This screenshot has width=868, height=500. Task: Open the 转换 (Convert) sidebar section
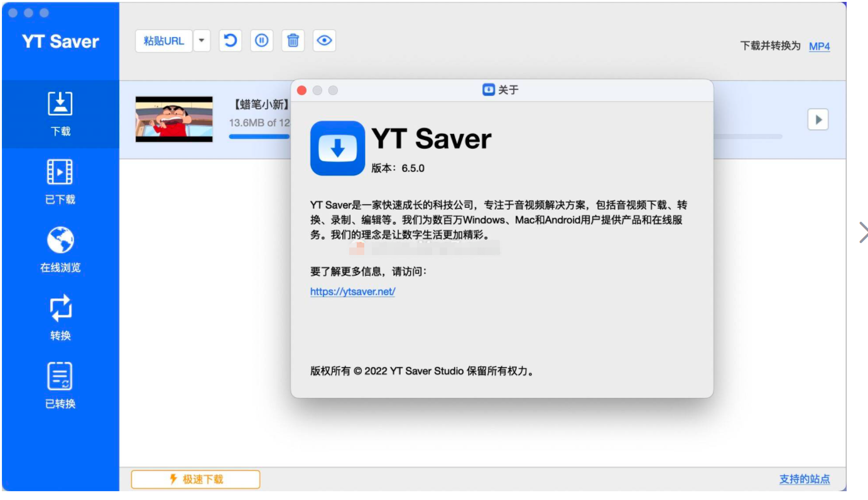point(60,318)
